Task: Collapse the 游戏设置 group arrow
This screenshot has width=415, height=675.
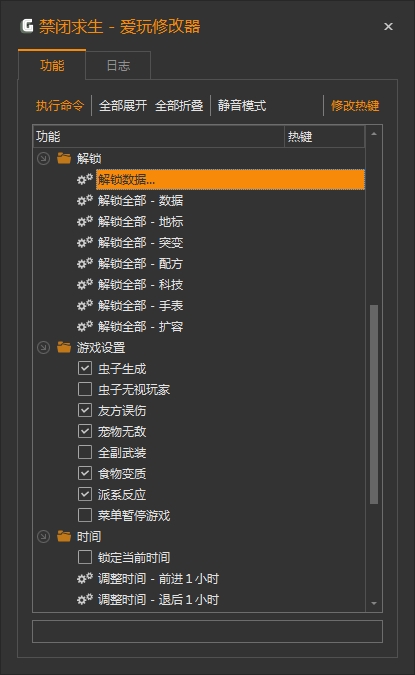Action: pyautogui.click(x=43, y=347)
